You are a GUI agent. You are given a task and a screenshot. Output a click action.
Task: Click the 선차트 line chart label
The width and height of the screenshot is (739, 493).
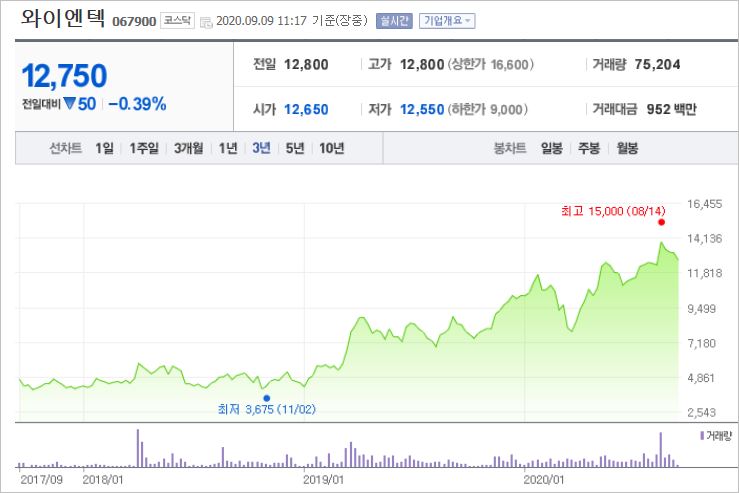click(66, 148)
